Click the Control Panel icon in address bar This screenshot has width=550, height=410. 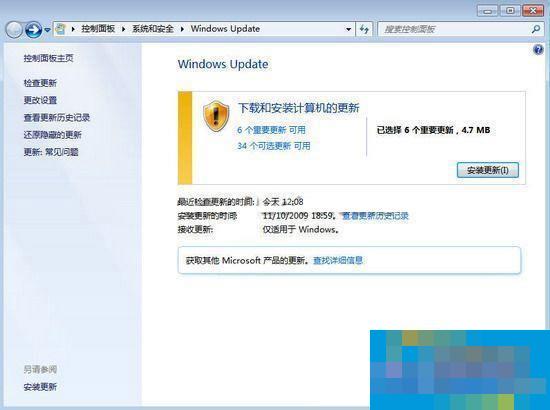coord(61,29)
